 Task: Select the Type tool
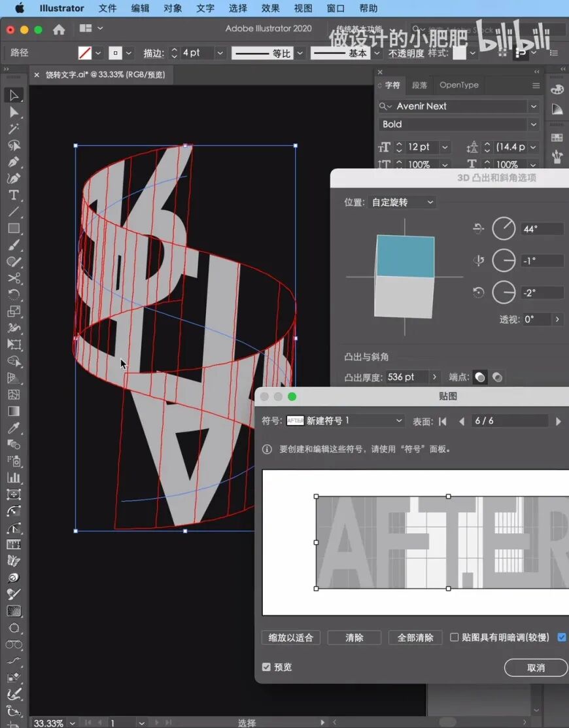(x=14, y=195)
